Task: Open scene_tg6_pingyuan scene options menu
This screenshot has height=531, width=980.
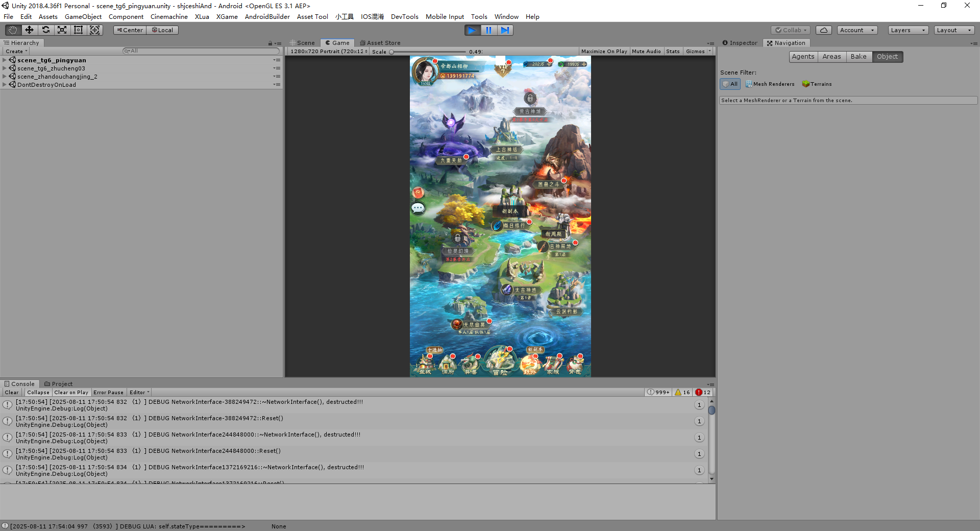Action: (x=277, y=60)
